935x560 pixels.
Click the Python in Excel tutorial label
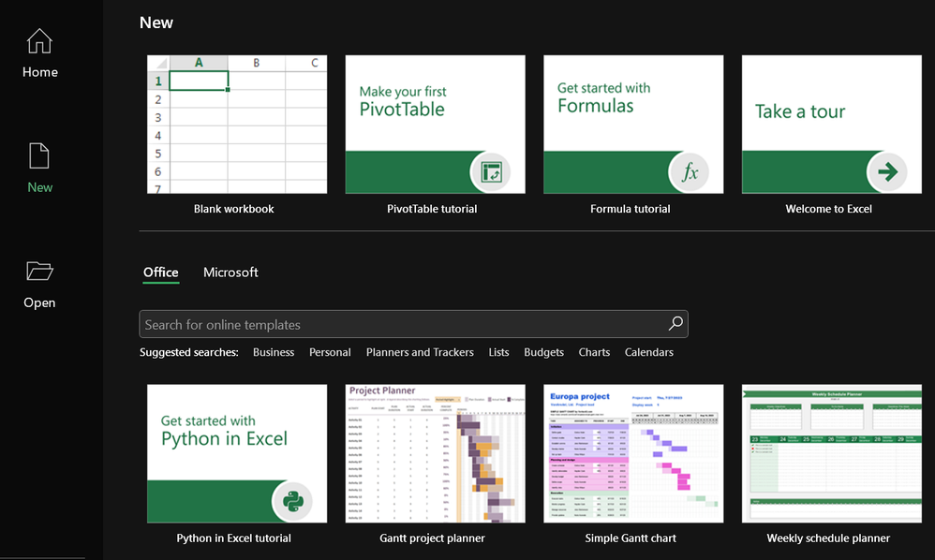(x=234, y=538)
